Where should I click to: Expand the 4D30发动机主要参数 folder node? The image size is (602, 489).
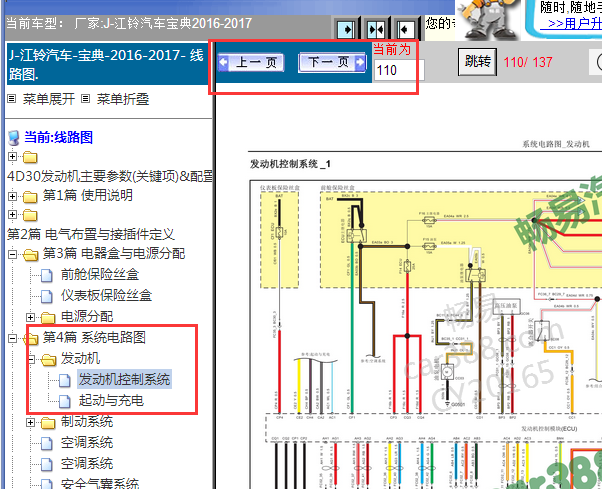tap(12, 156)
